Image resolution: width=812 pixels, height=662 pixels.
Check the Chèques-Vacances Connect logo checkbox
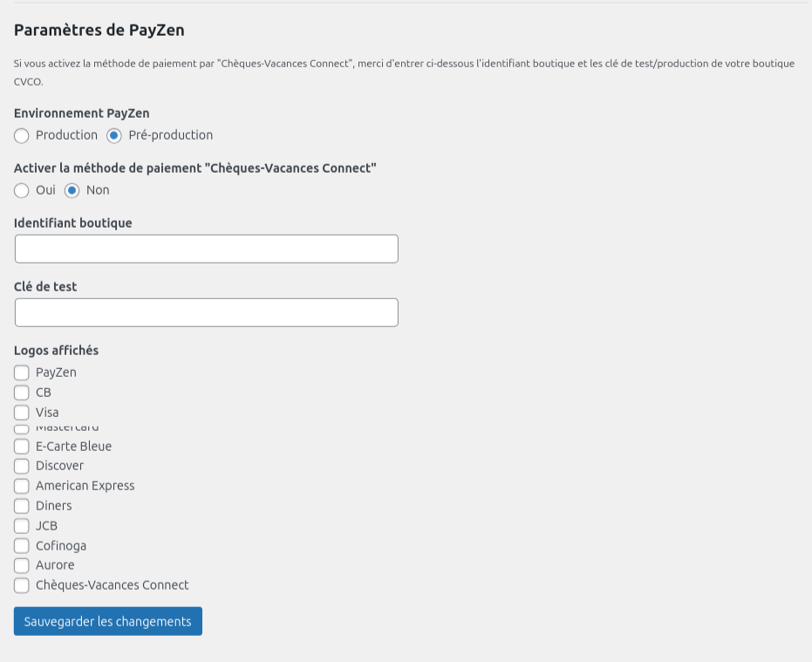click(x=21, y=585)
